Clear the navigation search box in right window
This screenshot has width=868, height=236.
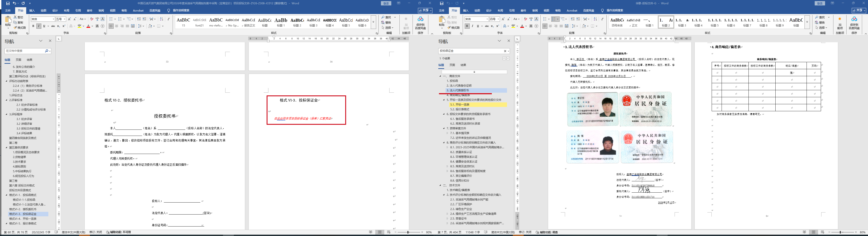[x=505, y=51]
